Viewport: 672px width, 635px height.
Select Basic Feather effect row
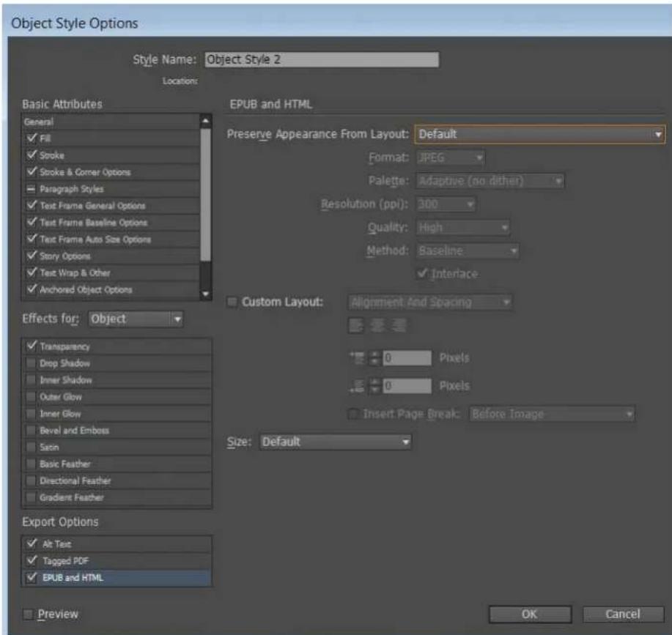pyautogui.click(x=117, y=464)
